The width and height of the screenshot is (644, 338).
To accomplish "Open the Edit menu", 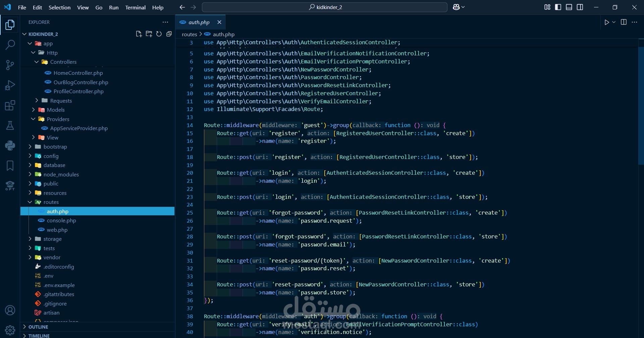I will (37, 7).
